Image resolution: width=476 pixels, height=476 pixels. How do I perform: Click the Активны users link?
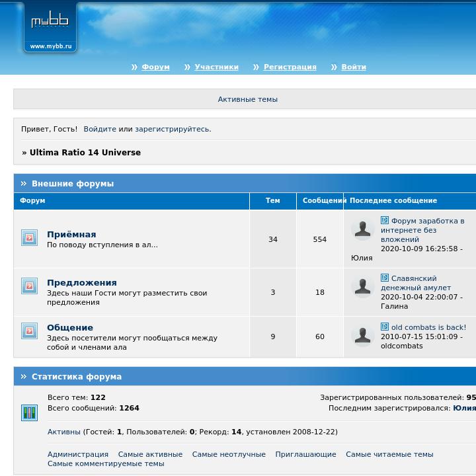click(x=63, y=432)
